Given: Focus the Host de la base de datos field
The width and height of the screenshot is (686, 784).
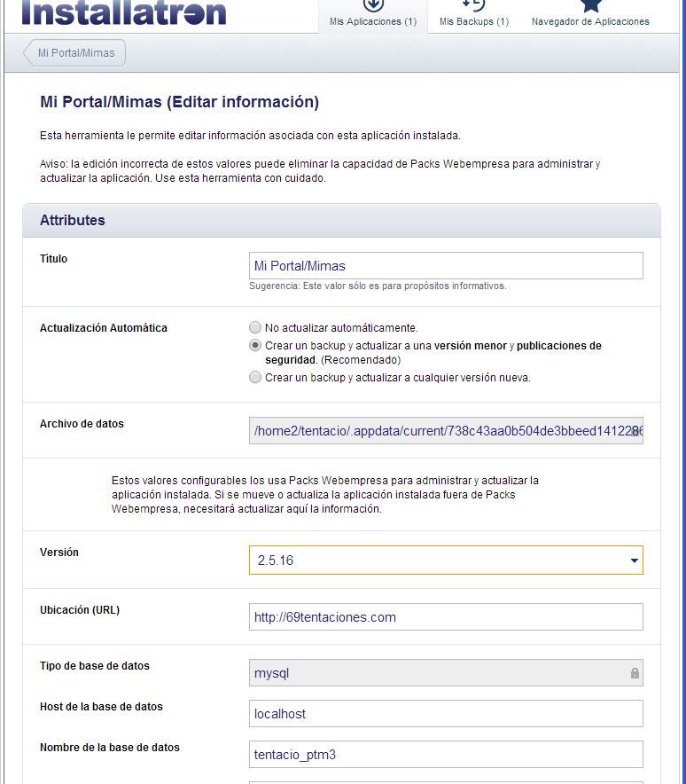Looking at the screenshot, I should click(446, 714).
